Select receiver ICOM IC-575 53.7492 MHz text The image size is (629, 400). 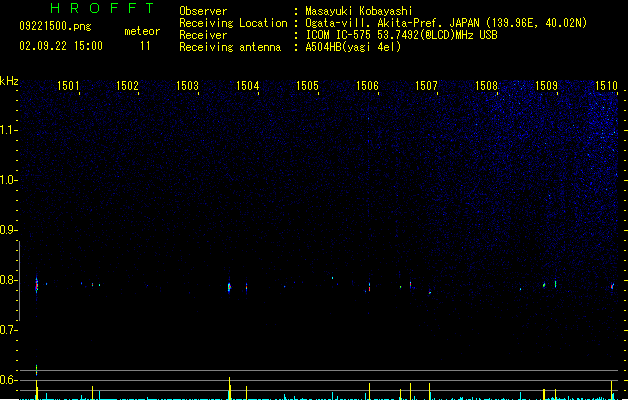tap(401, 35)
